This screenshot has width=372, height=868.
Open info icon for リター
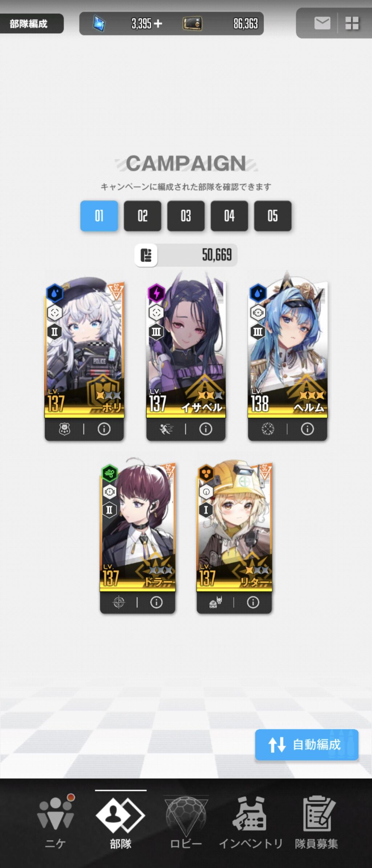[253, 602]
